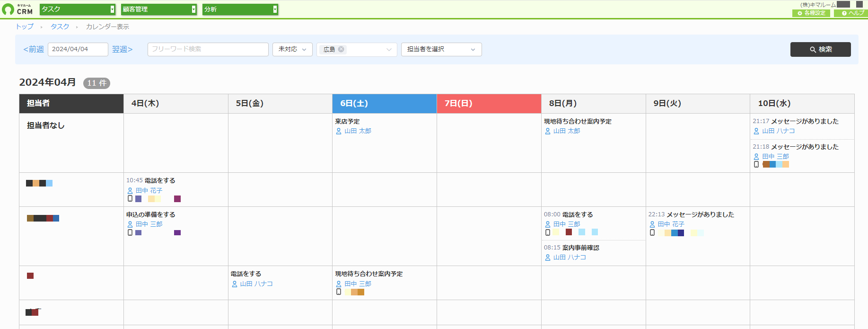
Task: Open customer 山田 ハナコ on 5日(金)
Action: 256,284
